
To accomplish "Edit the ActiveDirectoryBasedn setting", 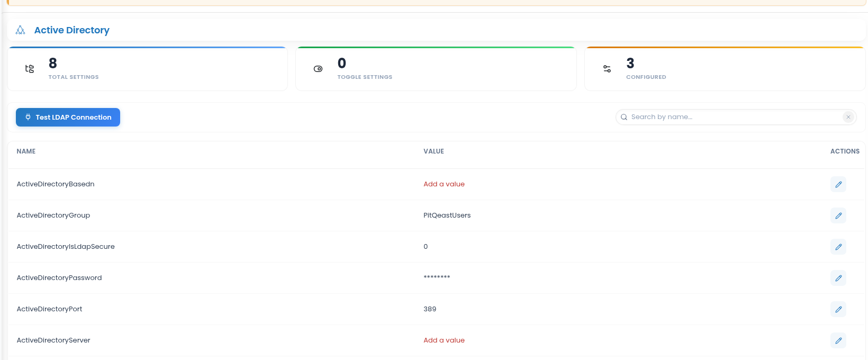I will coord(838,184).
